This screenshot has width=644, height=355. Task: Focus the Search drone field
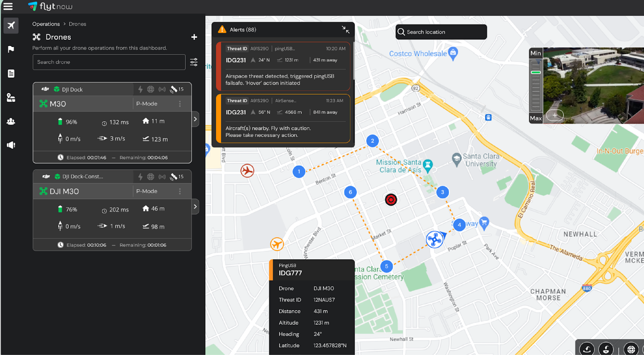coord(109,62)
